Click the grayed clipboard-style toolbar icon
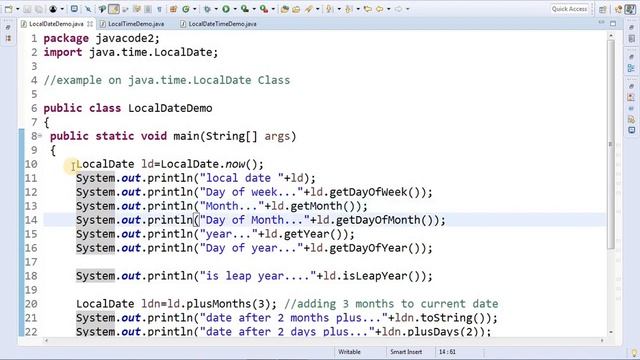Viewport: 640px width, 360px height. tap(148, 9)
